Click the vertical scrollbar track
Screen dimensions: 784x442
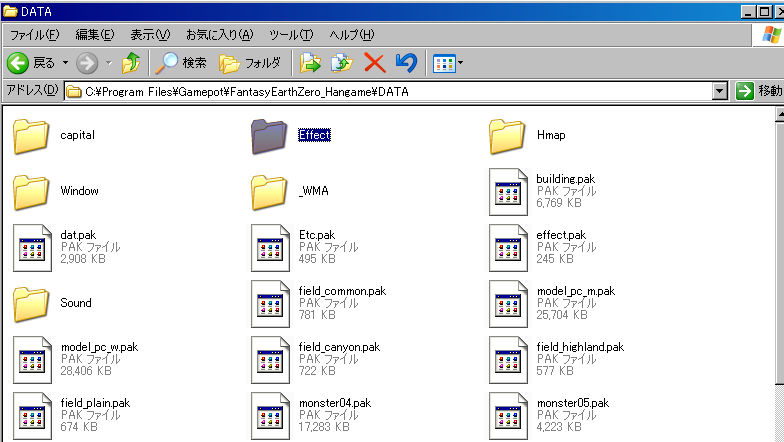780,413
